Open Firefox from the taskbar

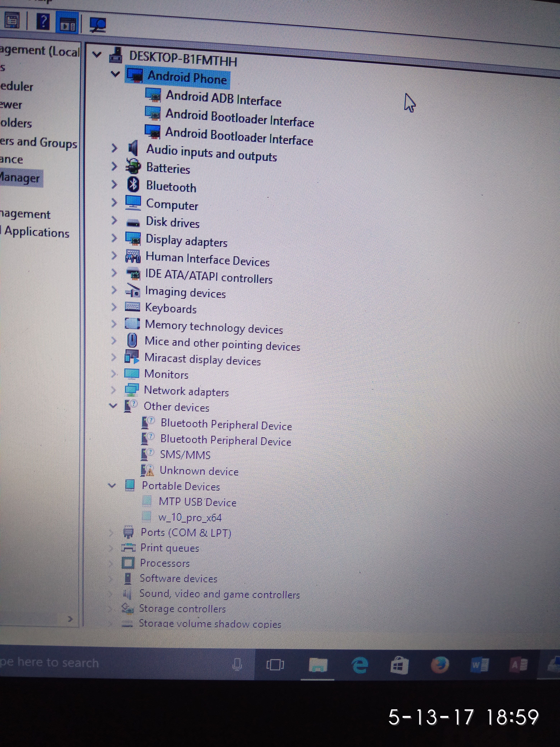(x=440, y=665)
